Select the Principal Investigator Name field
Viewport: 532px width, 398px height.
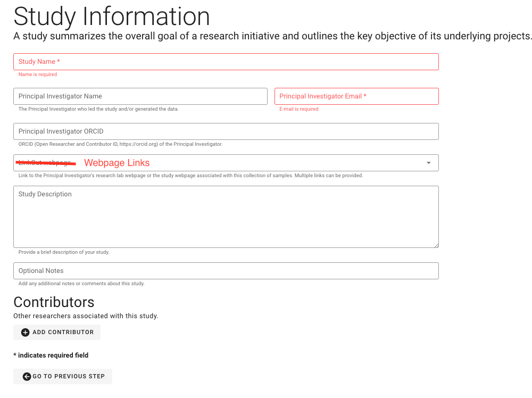click(x=140, y=96)
